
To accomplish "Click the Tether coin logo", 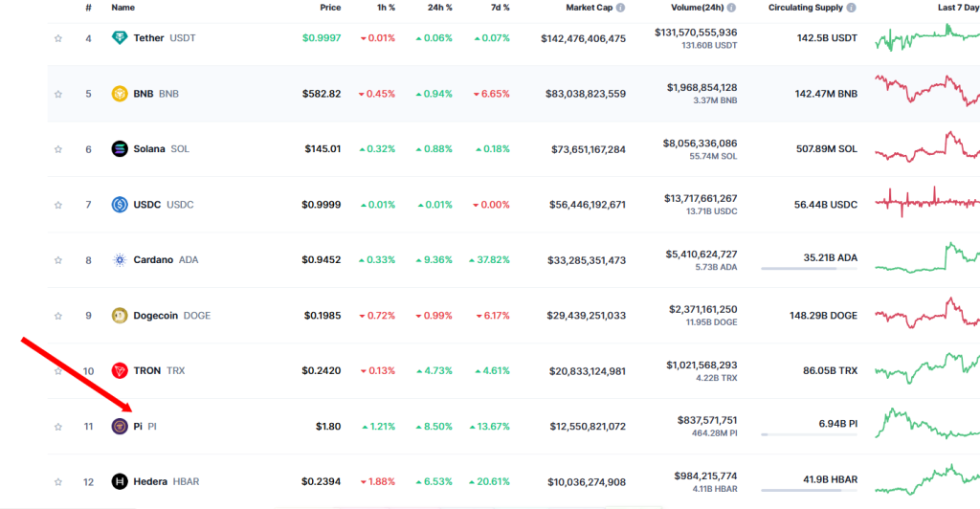I will [x=120, y=38].
